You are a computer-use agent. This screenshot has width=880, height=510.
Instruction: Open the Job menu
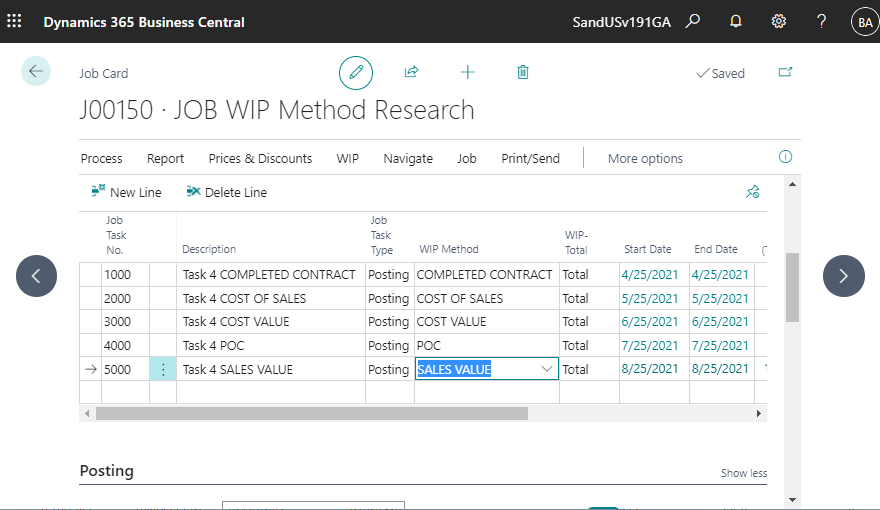tap(467, 159)
